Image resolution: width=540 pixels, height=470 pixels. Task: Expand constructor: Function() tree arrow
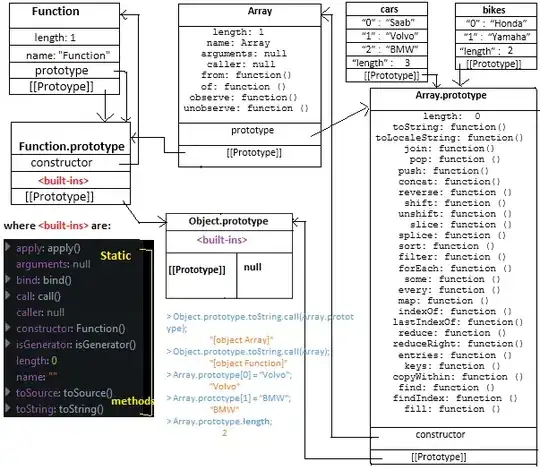click(x=8, y=327)
